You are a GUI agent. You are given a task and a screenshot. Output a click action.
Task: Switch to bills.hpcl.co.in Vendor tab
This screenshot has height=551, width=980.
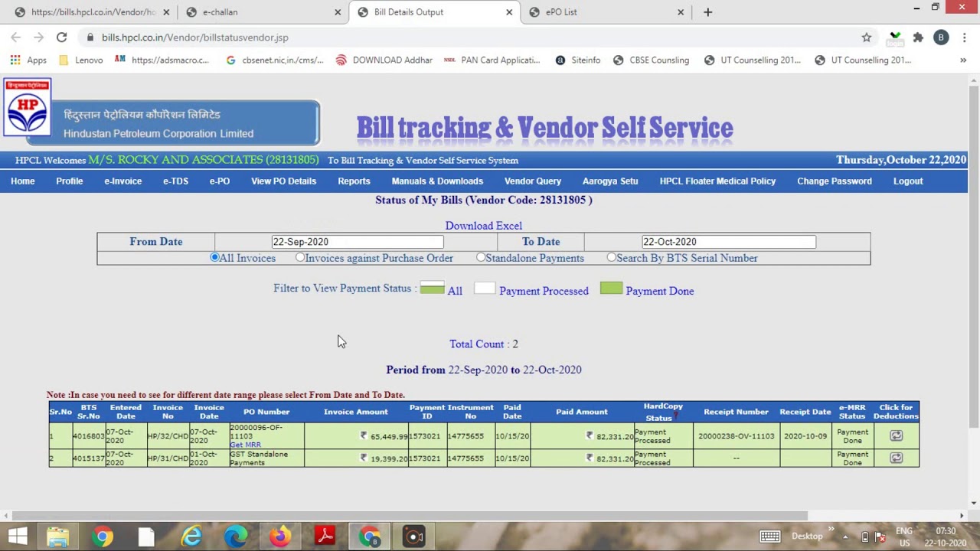91,11
